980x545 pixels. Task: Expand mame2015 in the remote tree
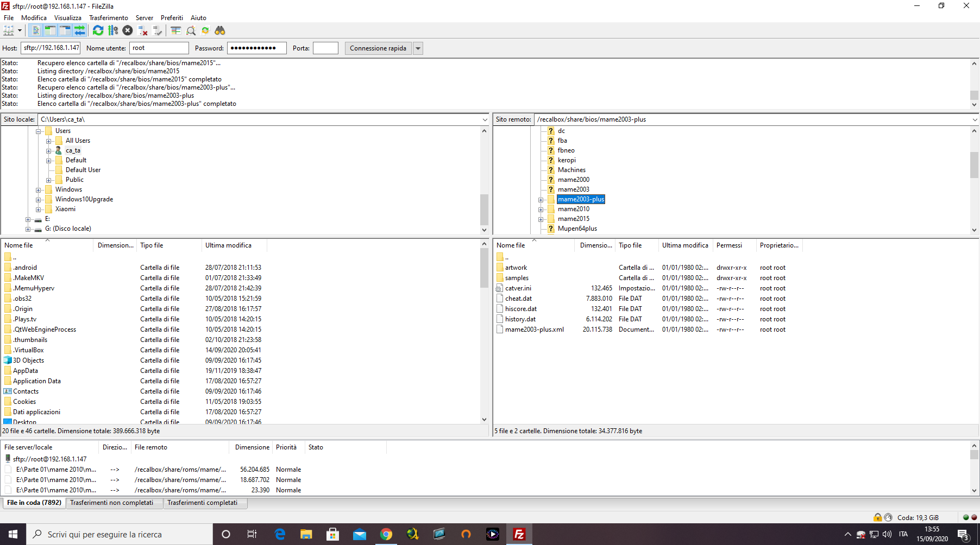[x=541, y=219]
